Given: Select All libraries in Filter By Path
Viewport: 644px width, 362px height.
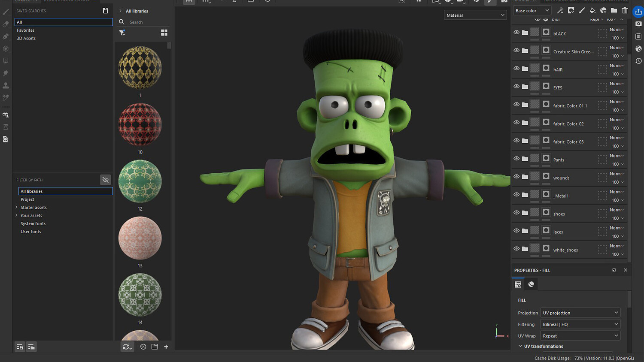Looking at the screenshot, I should pyautogui.click(x=66, y=191).
